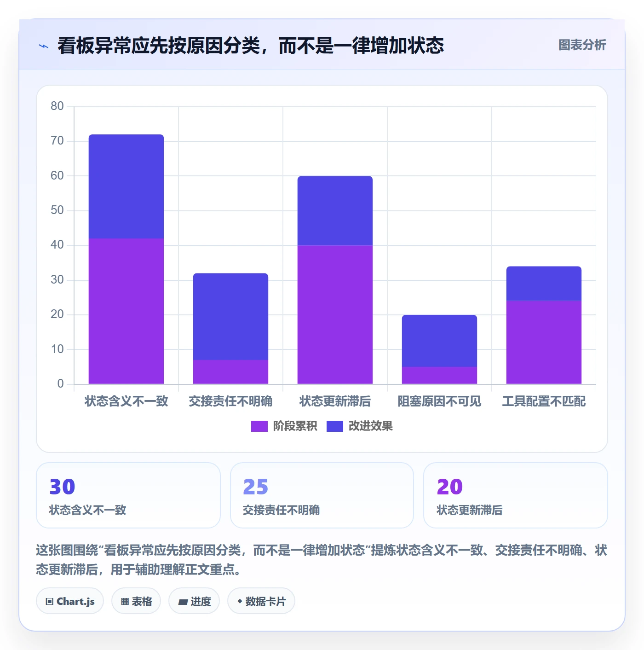This screenshot has height=650, width=644.
Task: Open the stat card showing 25
Action: point(322,495)
